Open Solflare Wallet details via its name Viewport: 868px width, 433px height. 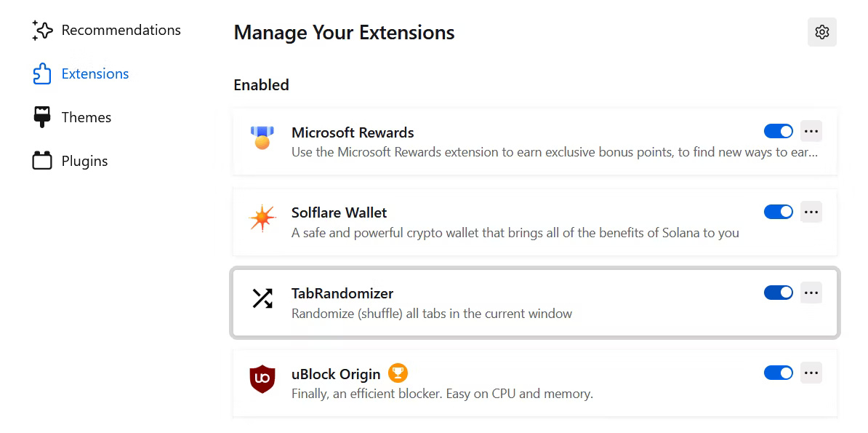(x=339, y=212)
